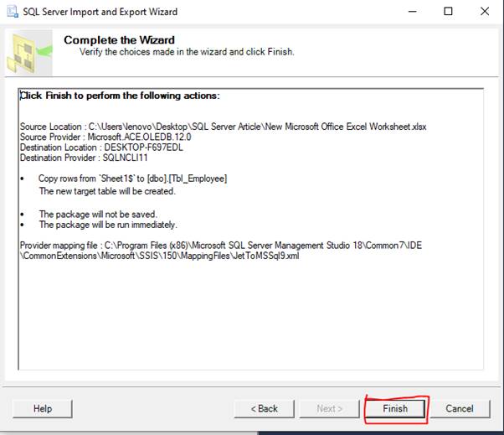The height and width of the screenshot is (435, 504).
Task: Click the SQL Server wizard title bar icon
Action: coord(13,12)
